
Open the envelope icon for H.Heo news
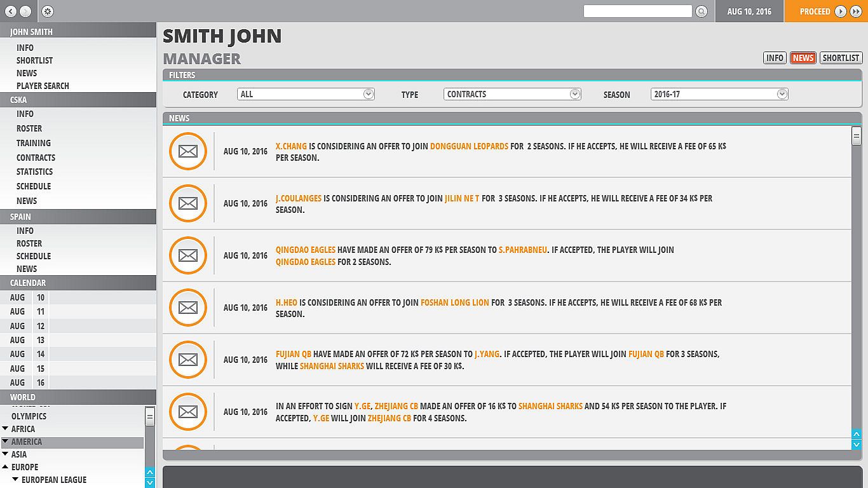[x=188, y=308]
